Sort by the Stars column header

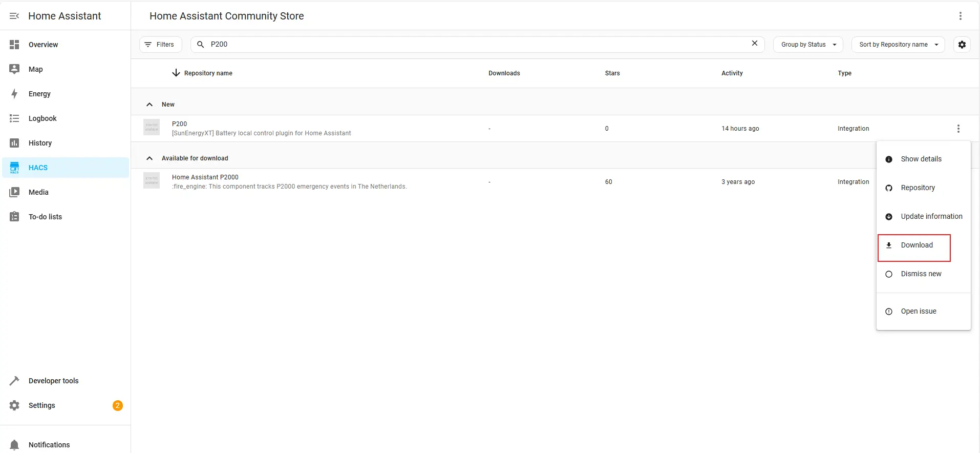[612, 73]
